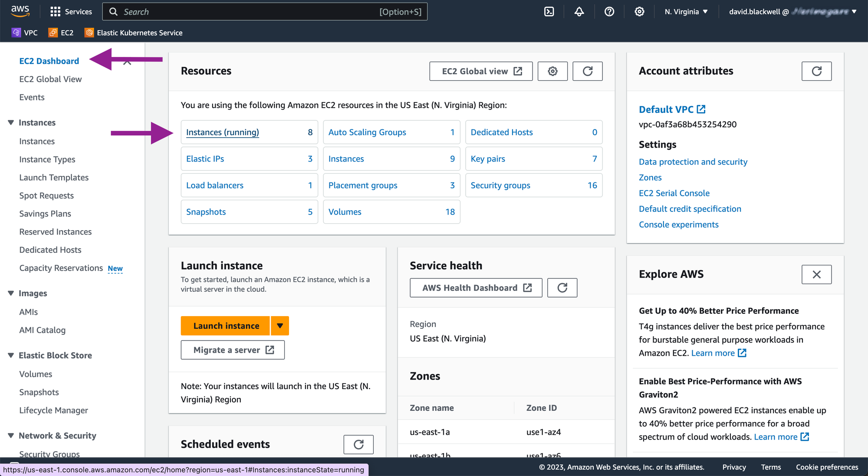Collapse the Elastic Block Store section
The width and height of the screenshot is (868, 476).
coord(11,355)
